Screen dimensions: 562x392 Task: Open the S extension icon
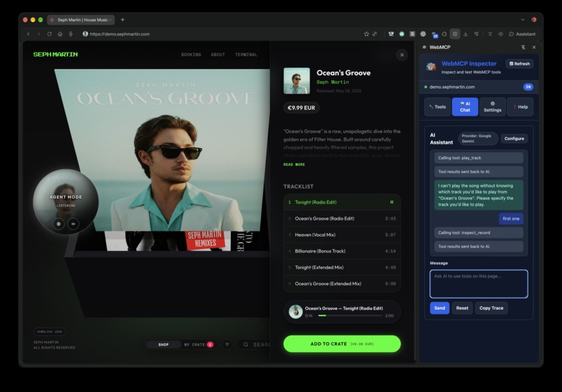coord(413,34)
